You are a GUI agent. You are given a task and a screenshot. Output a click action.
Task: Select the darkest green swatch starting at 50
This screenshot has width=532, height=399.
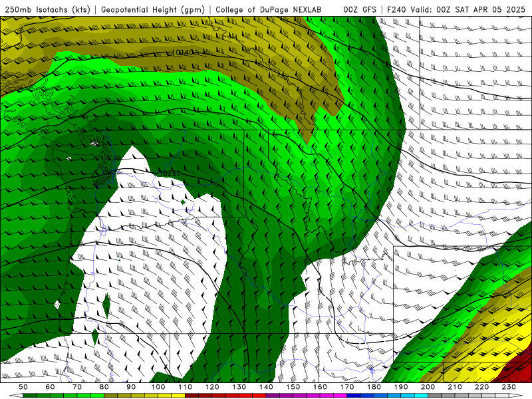[x=29, y=396]
